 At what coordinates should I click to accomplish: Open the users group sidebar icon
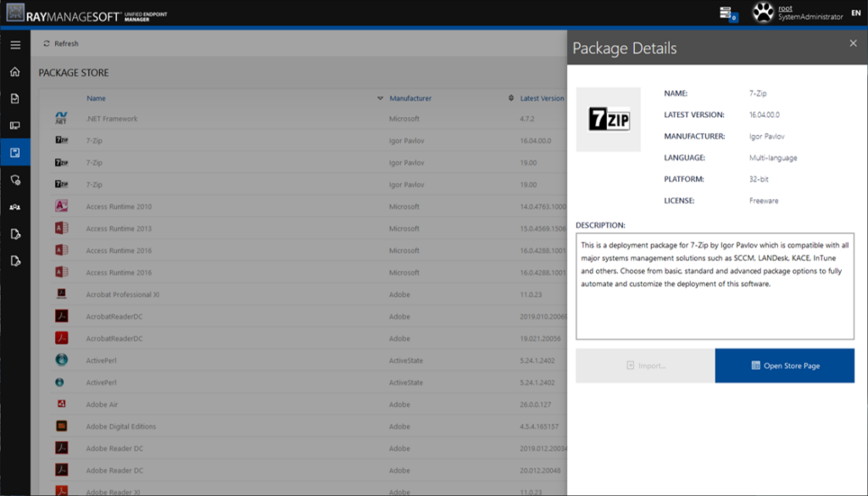coord(15,207)
